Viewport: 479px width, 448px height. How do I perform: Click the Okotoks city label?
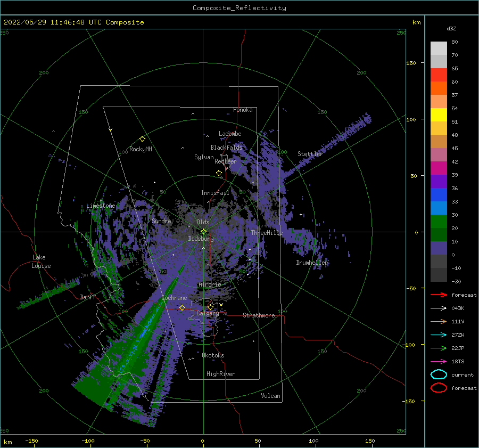coord(213,355)
